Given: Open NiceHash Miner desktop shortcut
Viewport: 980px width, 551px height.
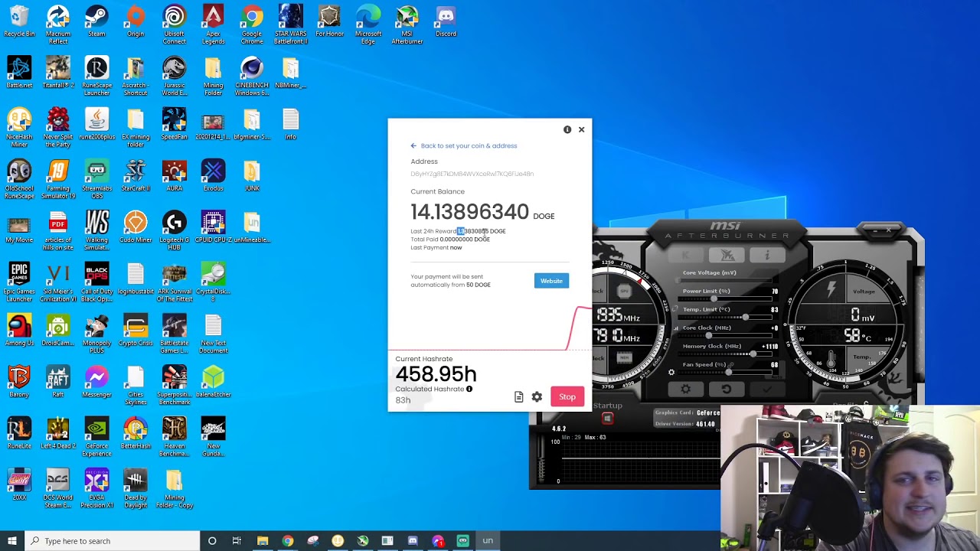Looking at the screenshot, I should click(x=19, y=127).
